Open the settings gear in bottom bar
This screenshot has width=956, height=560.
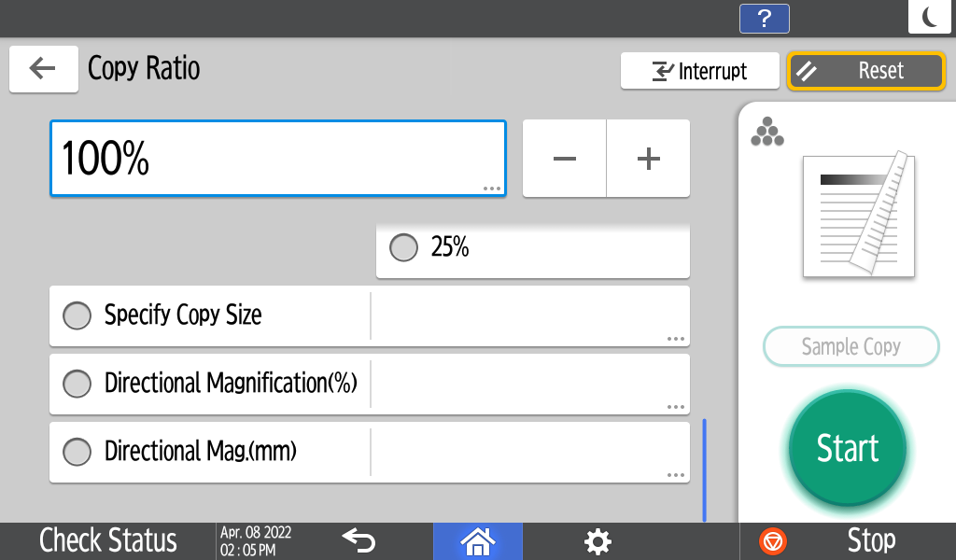pyautogui.click(x=597, y=540)
